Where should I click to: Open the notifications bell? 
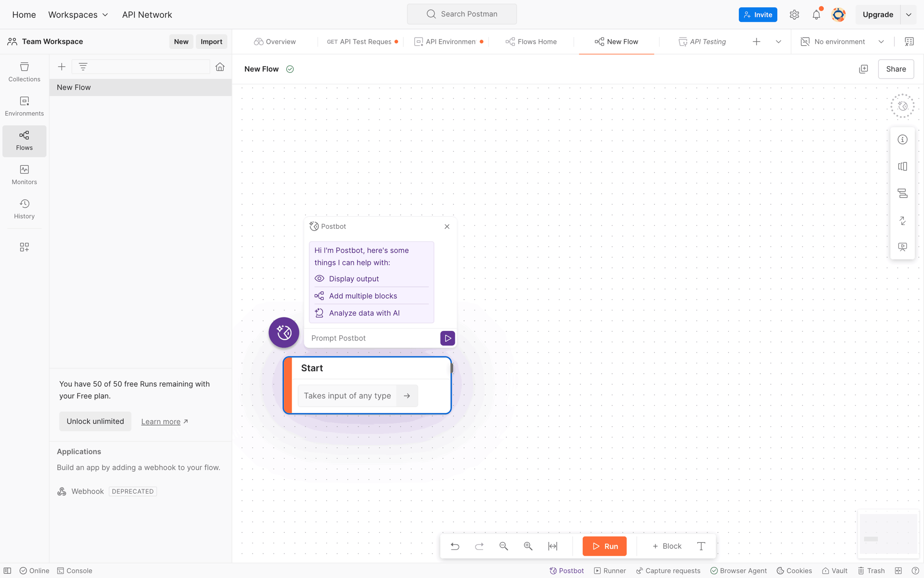coord(816,14)
